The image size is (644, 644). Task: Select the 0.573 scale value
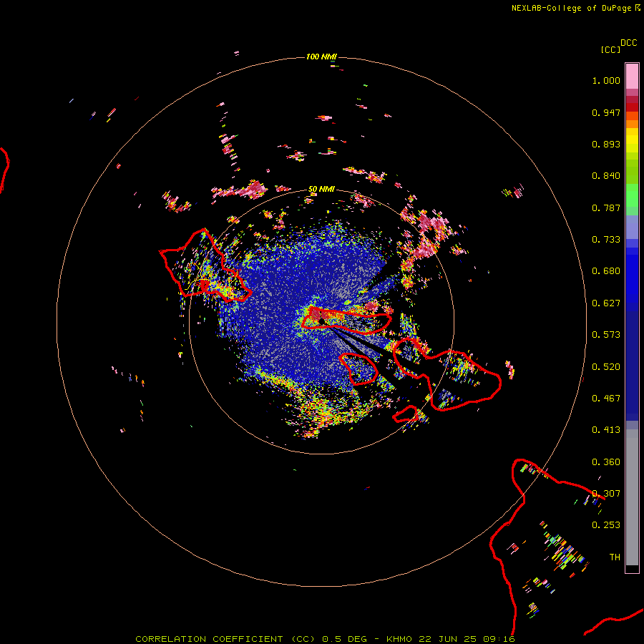point(606,335)
